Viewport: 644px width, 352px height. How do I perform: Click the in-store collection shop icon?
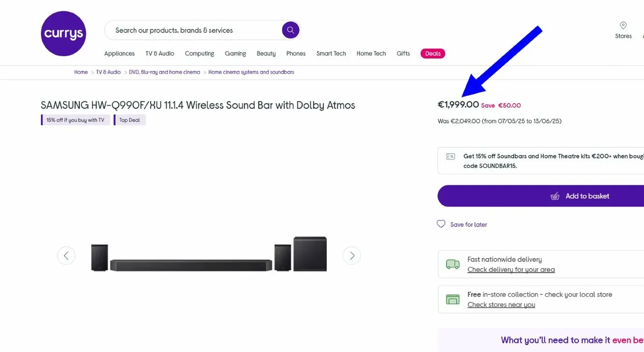click(452, 299)
